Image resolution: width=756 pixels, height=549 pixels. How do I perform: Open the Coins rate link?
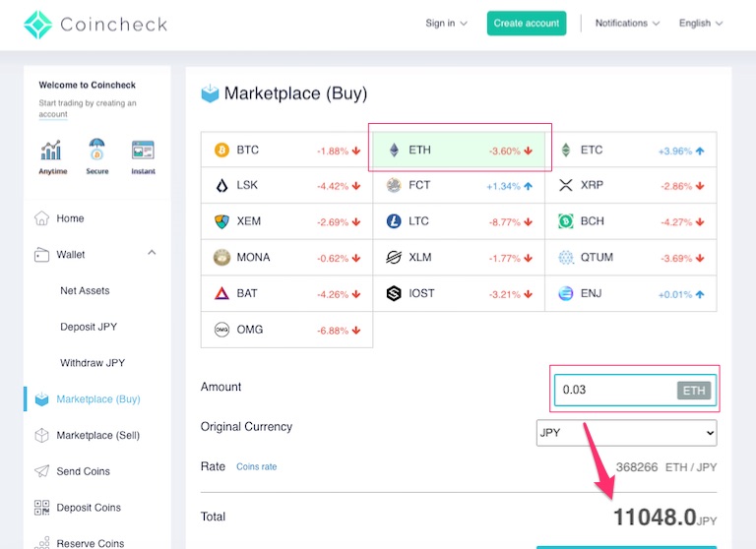pyautogui.click(x=257, y=466)
